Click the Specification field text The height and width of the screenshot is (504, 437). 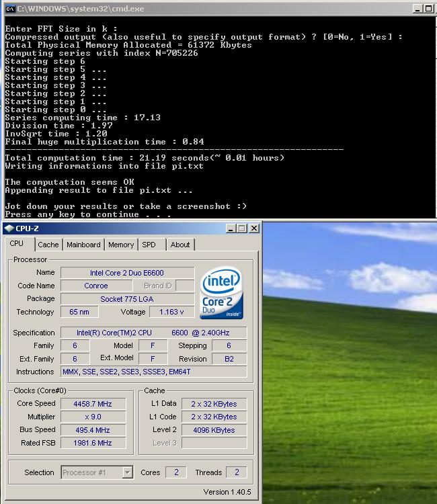pyautogui.click(x=153, y=333)
